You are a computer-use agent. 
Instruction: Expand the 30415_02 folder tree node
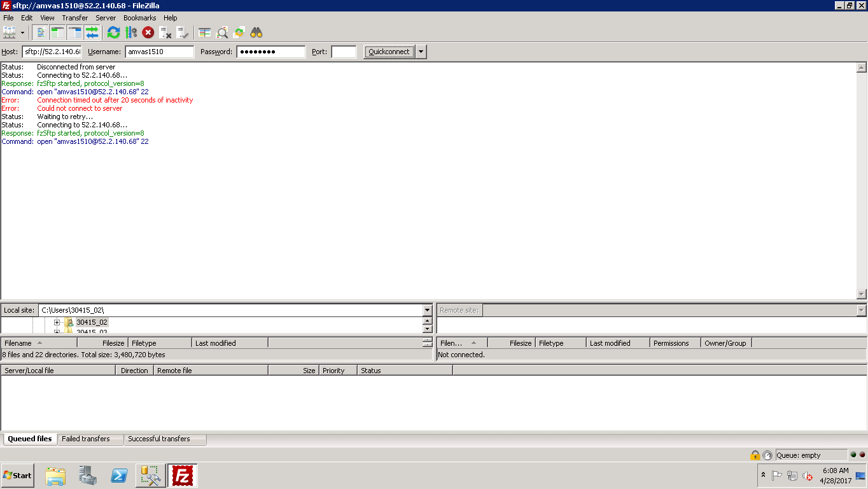[57, 323]
